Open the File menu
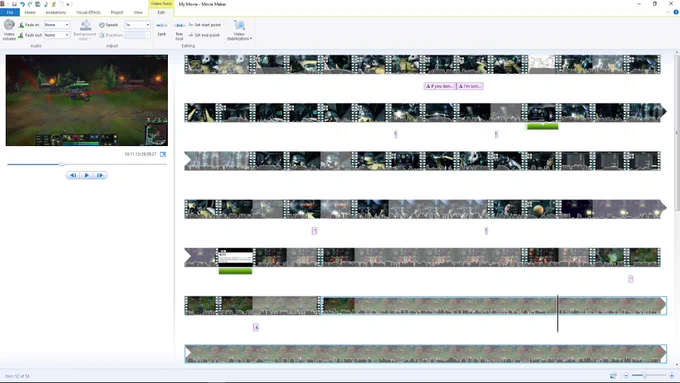The image size is (680, 383). click(10, 12)
